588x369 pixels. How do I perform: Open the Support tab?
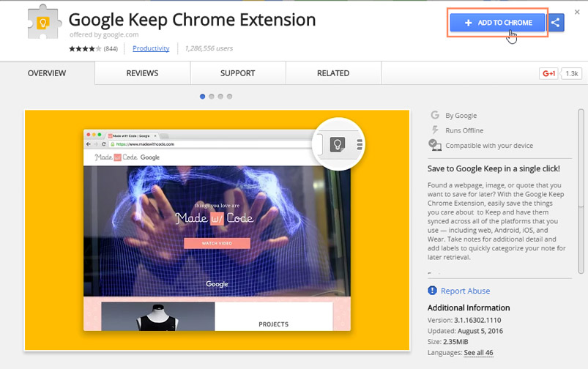point(237,73)
